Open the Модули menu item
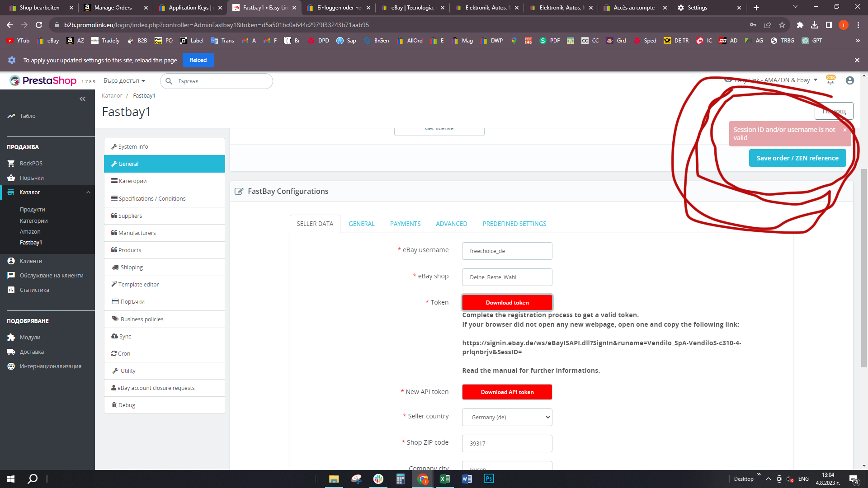Image resolution: width=868 pixels, height=488 pixels. click(30, 337)
